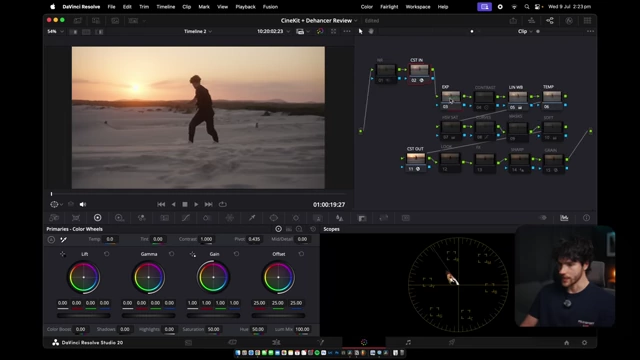Open the Motion Effects palette icon
Viewport: 640px width, 360px height.
(x=164, y=218)
